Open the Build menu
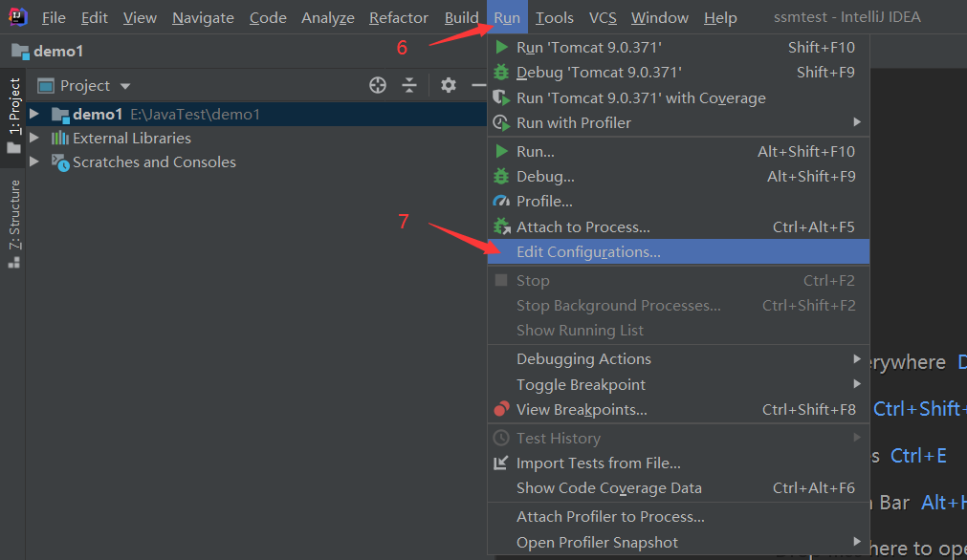The width and height of the screenshot is (967, 560). click(461, 18)
